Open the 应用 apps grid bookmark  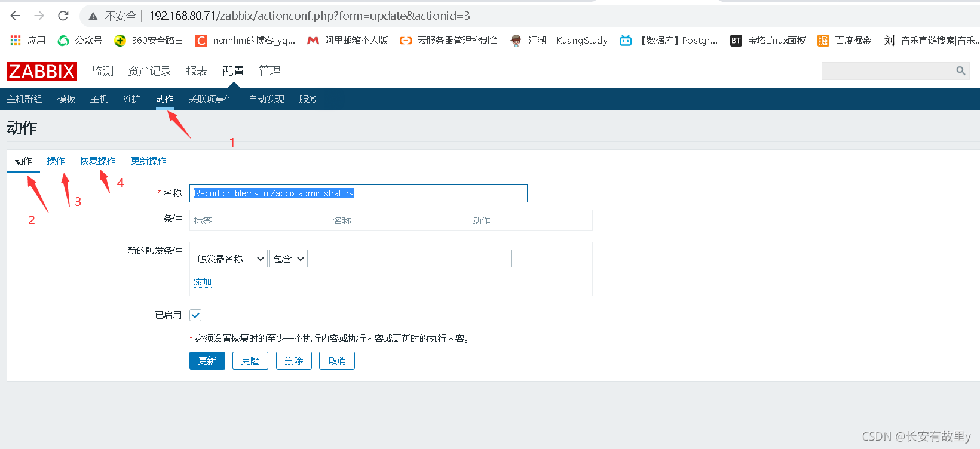pyautogui.click(x=28, y=40)
